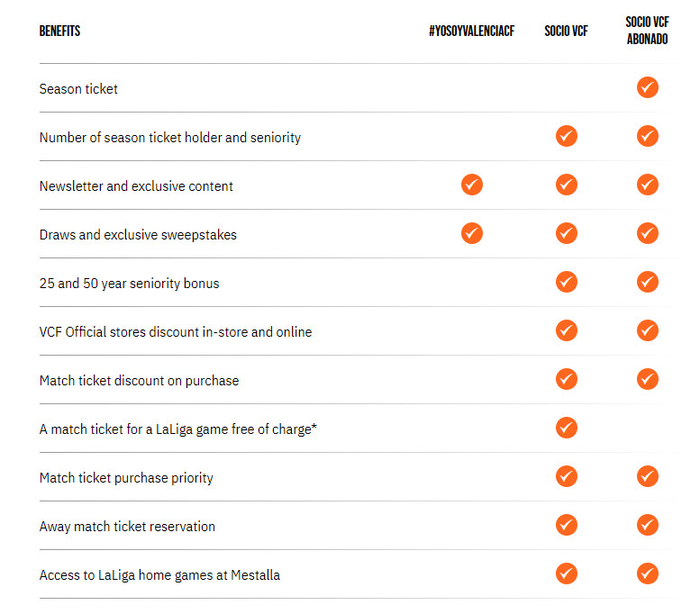700x614 pixels.
Task: Click Socio VCF checkmark for Away match reservation
Action: pyautogui.click(x=567, y=525)
